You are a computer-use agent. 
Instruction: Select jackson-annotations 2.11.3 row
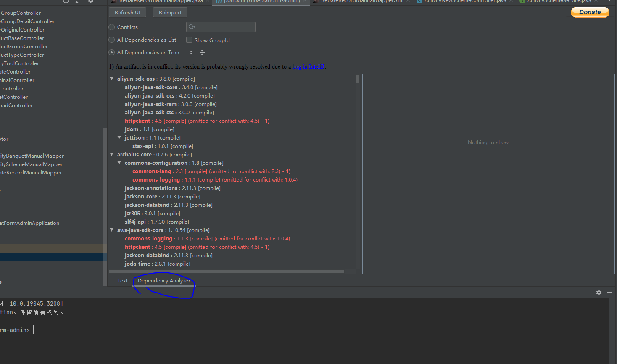click(x=172, y=188)
